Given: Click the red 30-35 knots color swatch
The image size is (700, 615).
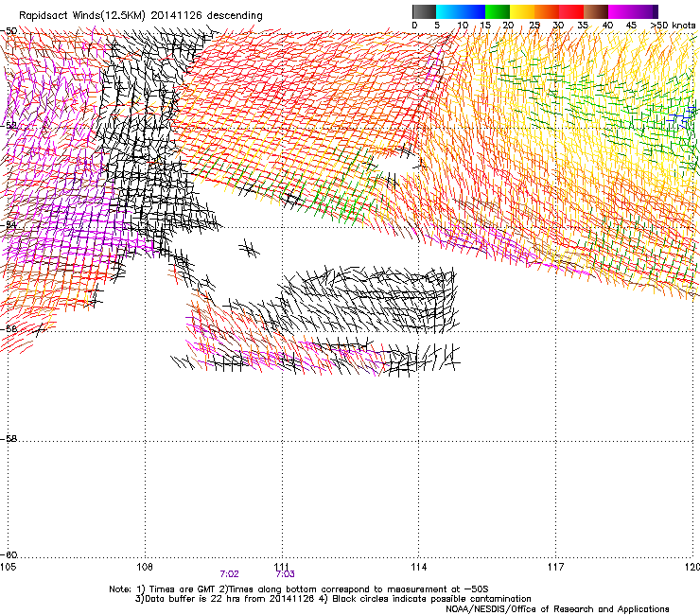Looking at the screenshot, I should click(x=571, y=11).
